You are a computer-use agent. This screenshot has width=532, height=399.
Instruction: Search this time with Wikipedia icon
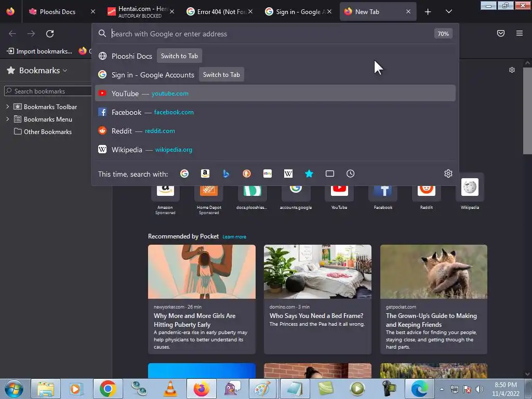pos(288,174)
